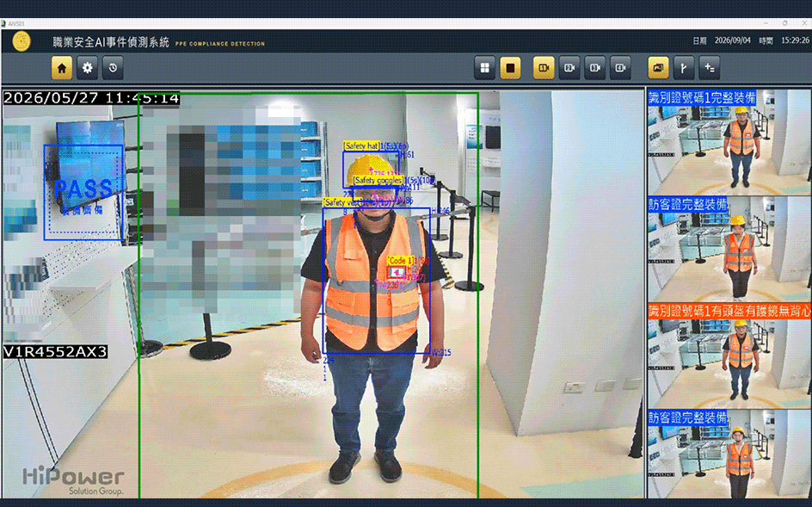Click the time value 15:29:26
This screenshot has height=507, width=812.
point(795,40)
